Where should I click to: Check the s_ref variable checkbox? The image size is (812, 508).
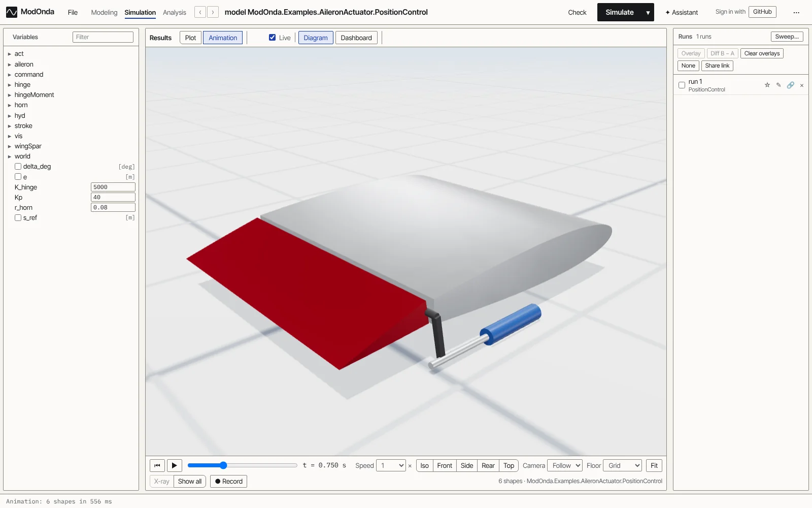(x=18, y=217)
